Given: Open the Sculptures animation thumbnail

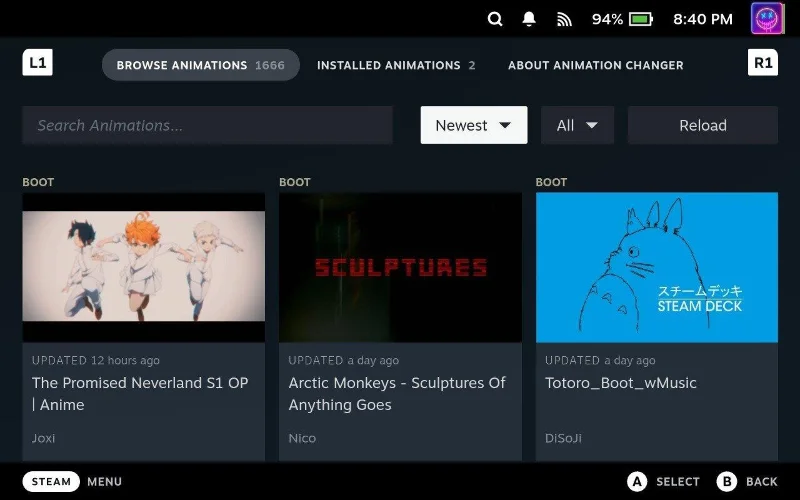Looking at the screenshot, I should [x=400, y=267].
